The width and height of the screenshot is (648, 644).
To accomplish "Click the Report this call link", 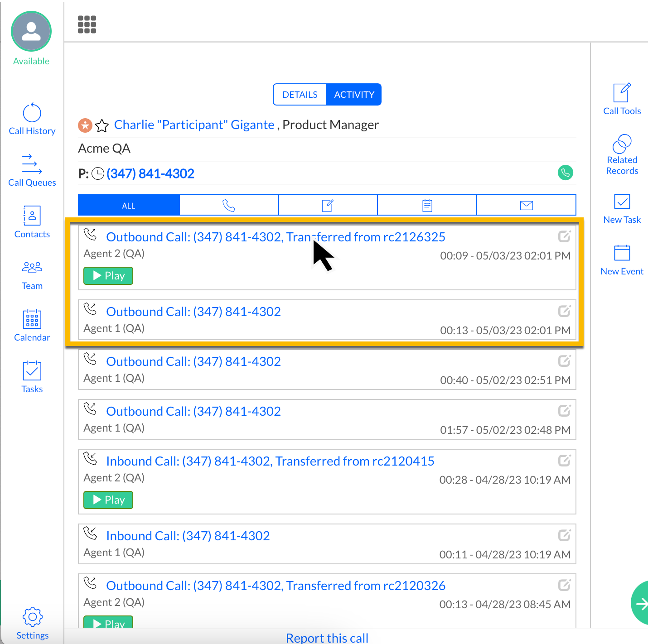I will (327, 638).
